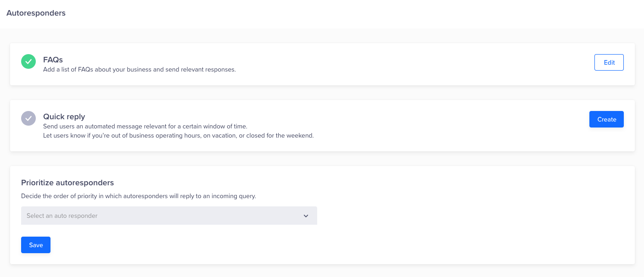Viewport: 644px width, 277px height.
Task: Click the text about automated message time window
Action: [x=145, y=126]
